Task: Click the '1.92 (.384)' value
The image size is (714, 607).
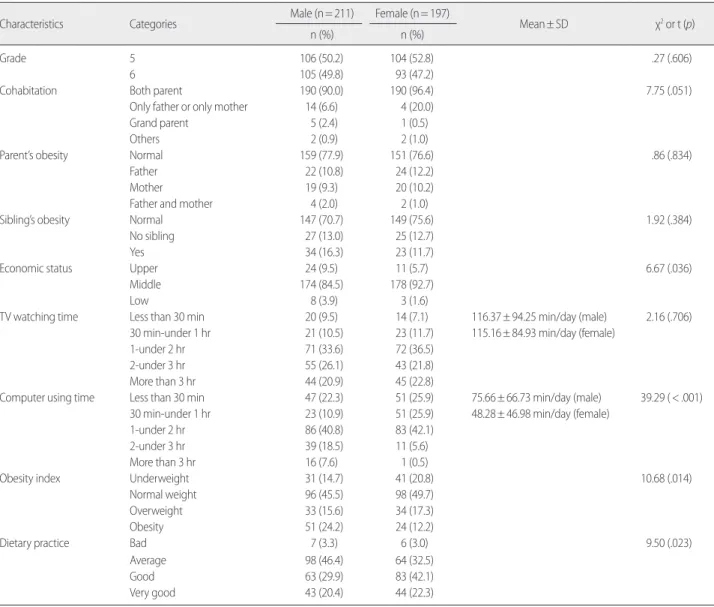Action: pos(669,220)
